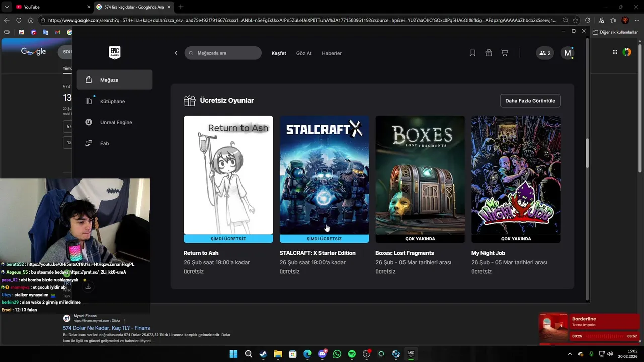Open the Return to Ash cover art

[228, 175]
